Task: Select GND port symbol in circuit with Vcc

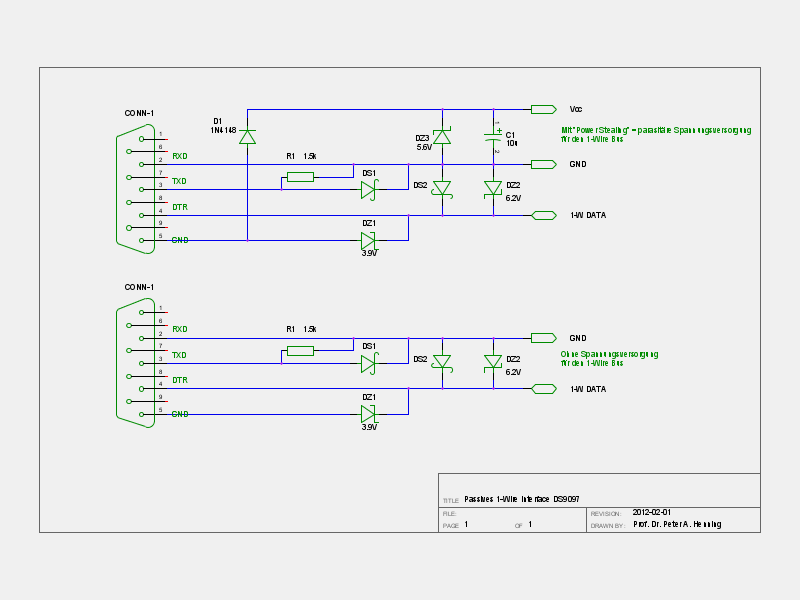Action: point(543,164)
